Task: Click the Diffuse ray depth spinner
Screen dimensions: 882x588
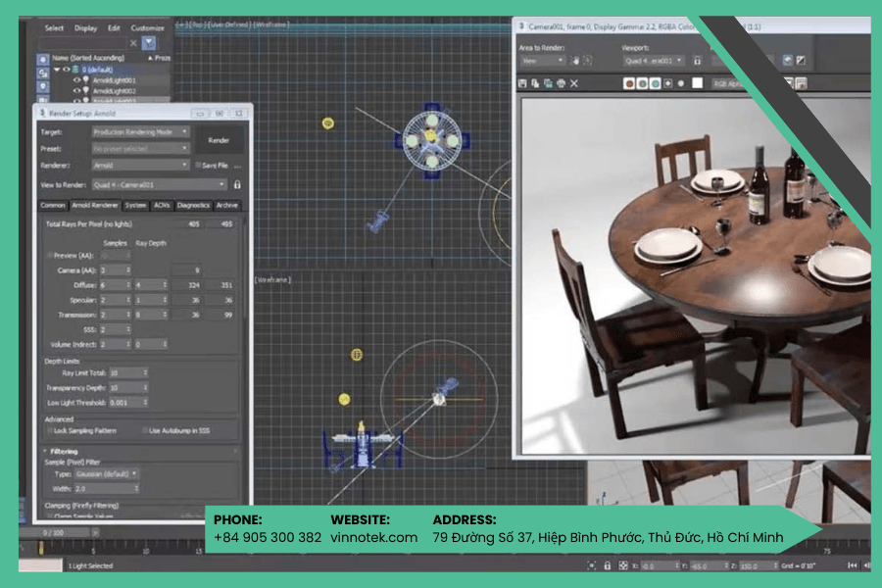Action: click(x=151, y=285)
